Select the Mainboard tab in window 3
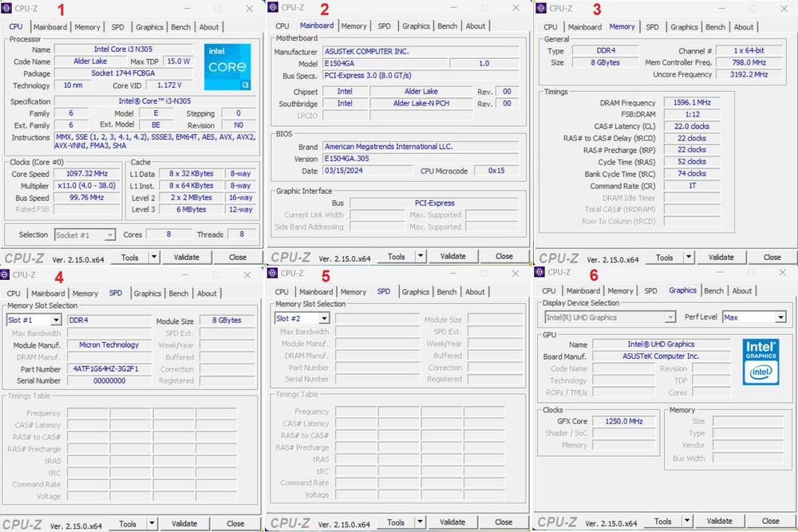This screenshot has width=798, height=532. tap(585, 27)
